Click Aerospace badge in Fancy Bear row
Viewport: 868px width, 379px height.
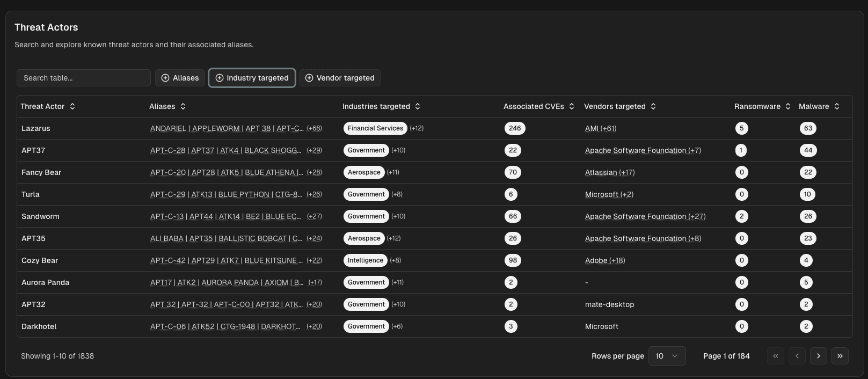364,172
